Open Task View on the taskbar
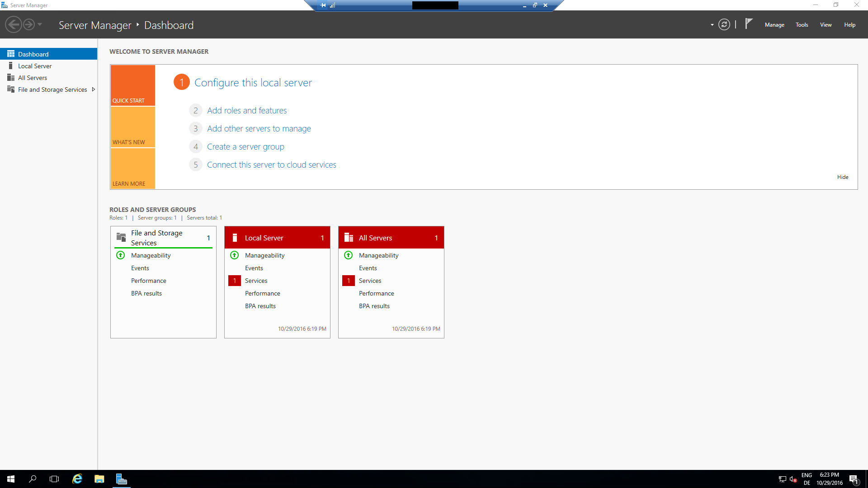 tap(54, 479)
